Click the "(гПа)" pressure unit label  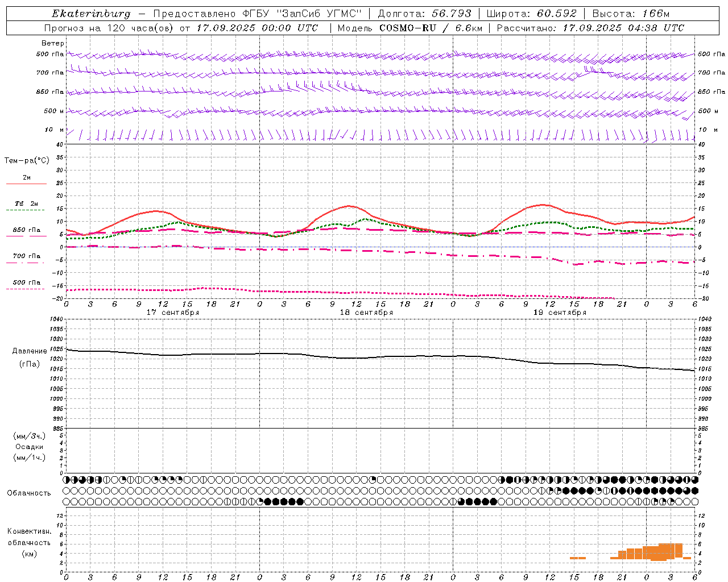30,364
